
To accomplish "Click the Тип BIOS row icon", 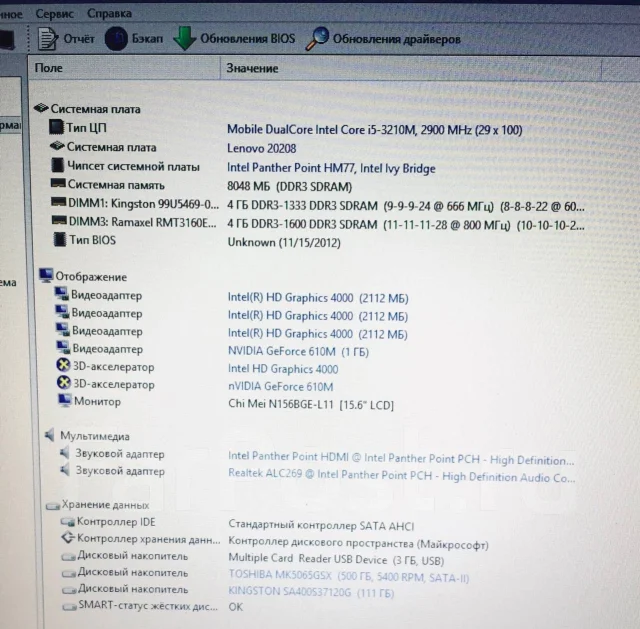I will (x=60, y=239).
